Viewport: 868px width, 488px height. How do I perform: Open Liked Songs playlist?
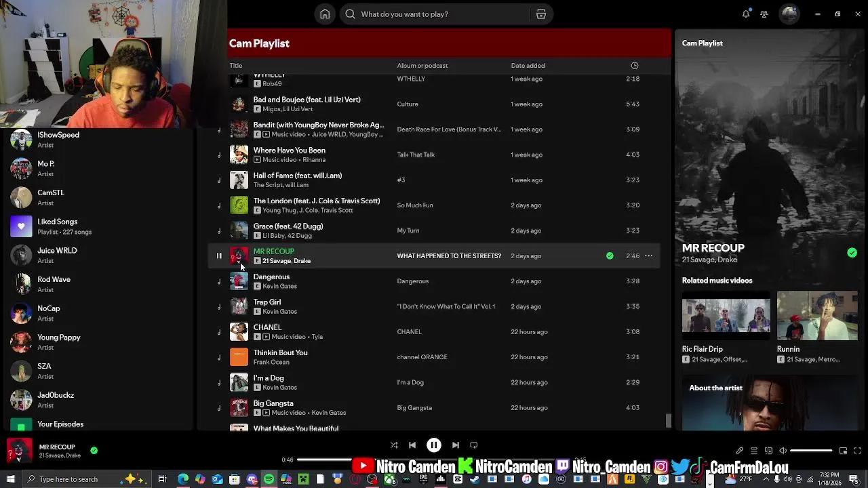(x=98, y=226)
